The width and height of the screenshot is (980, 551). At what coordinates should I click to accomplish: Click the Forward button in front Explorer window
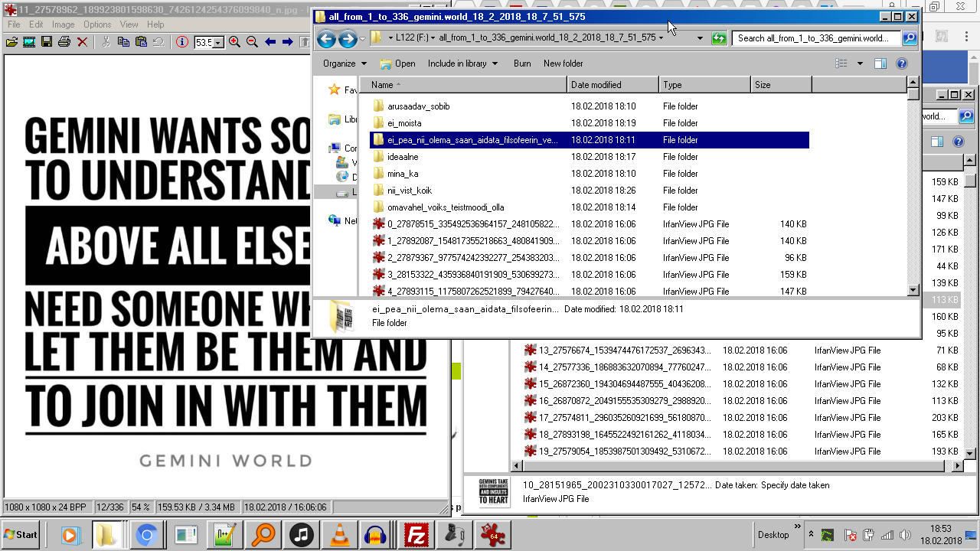pos(348,38)
